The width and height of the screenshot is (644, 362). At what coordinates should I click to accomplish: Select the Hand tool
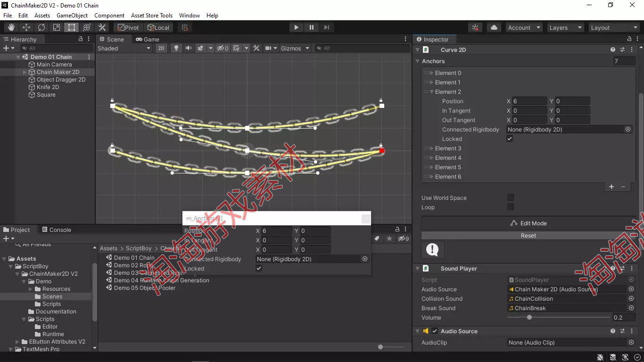click(11, 27)
